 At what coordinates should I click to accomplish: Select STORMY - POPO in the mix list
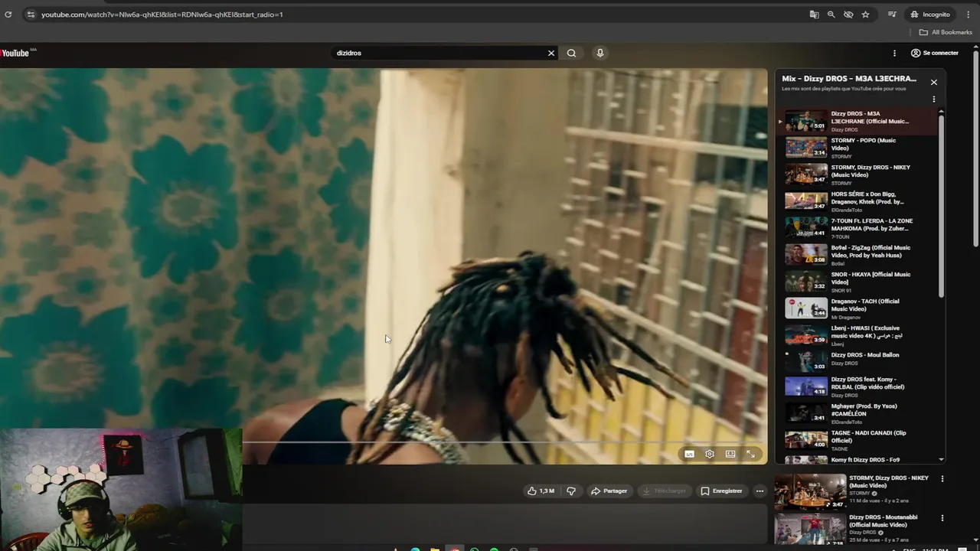point(856,148)
